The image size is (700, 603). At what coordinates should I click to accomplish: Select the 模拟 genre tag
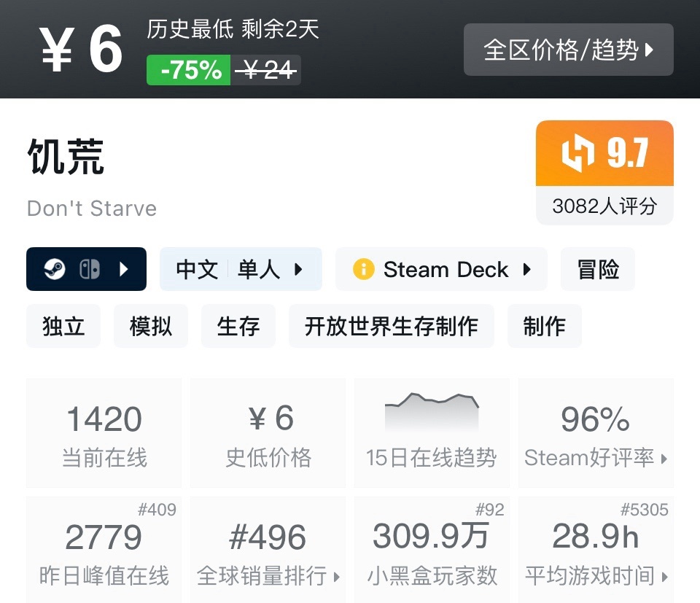pos(150,326)
